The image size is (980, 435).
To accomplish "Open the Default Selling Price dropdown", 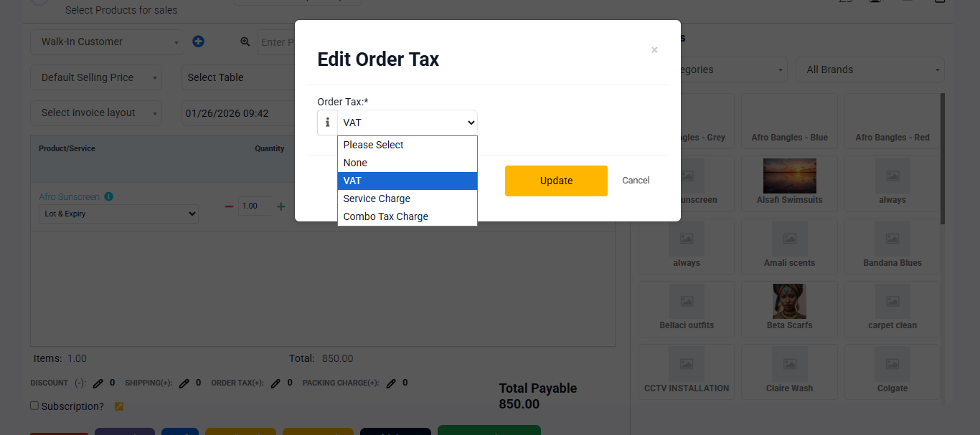I will (96, 77).
